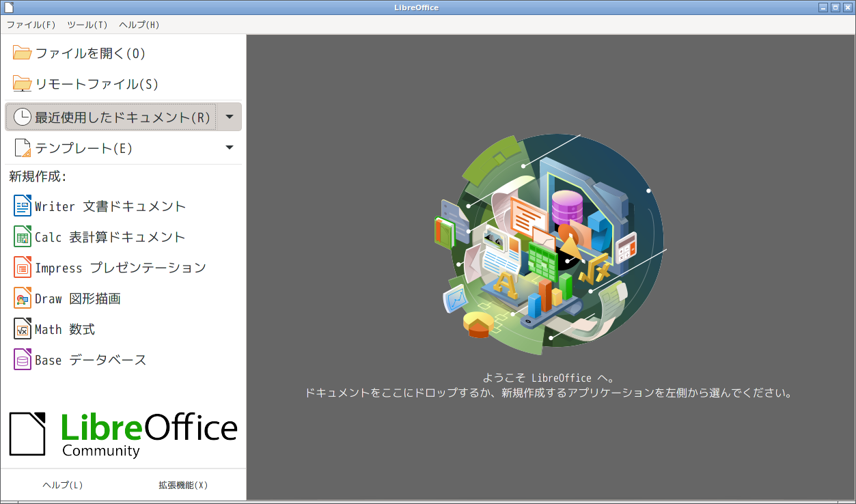Click the welcome illustration artwork
This screenshot has width=856, height=504.
click(x=551, y=244)
